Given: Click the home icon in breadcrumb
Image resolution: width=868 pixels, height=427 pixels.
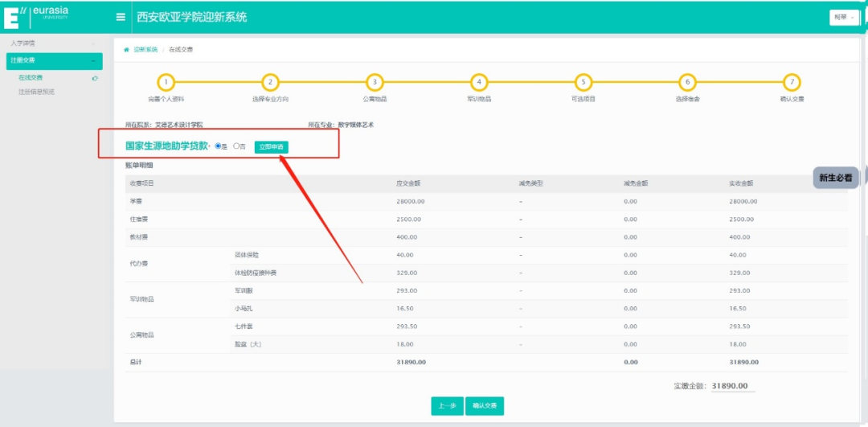Looking at the screenshot, I should 126,50.
